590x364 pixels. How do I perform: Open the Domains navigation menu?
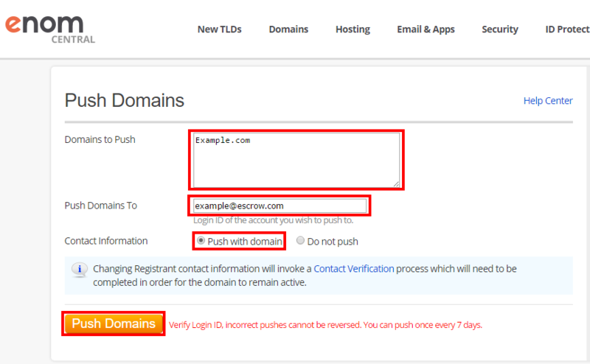click(x=288, y=29)
